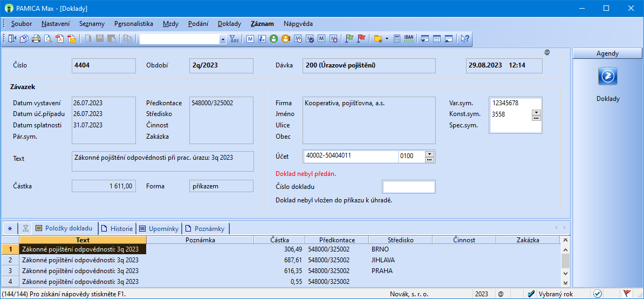Click the ellipsis button beside Konst.sym.

coord(536,118)
